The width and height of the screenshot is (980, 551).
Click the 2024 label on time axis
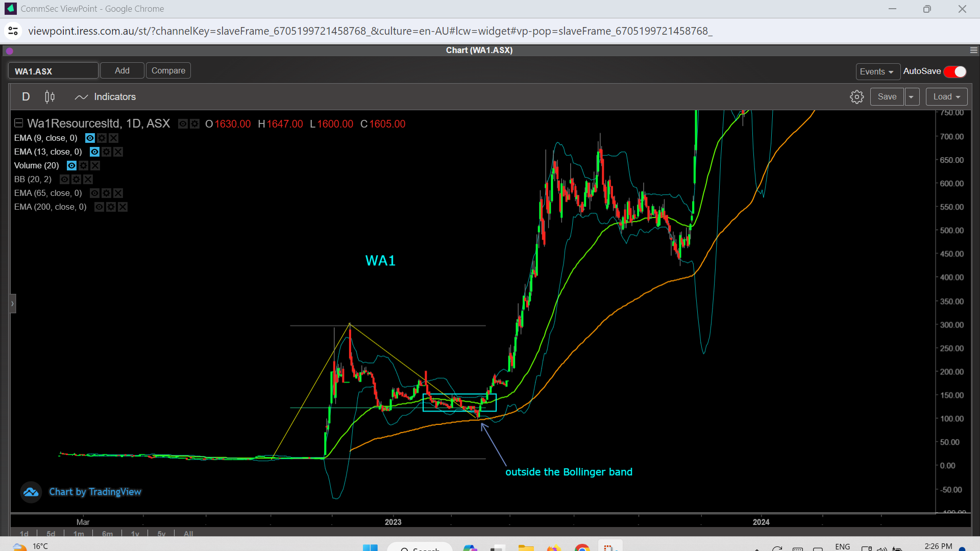(761, 522)
